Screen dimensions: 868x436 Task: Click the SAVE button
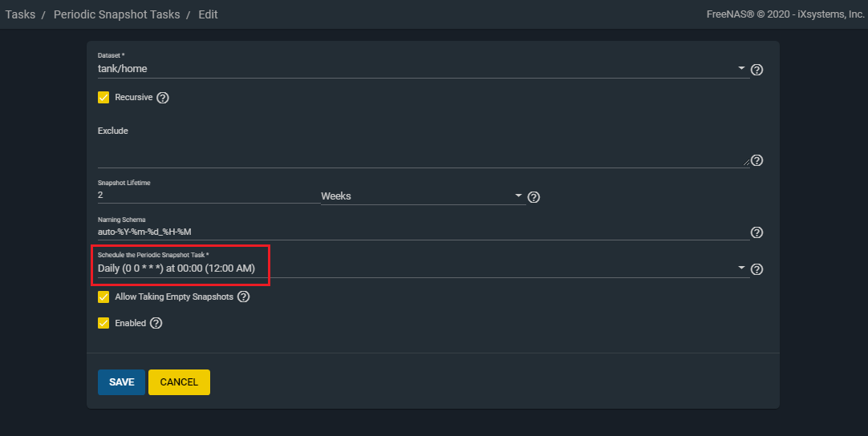point(121,382)
